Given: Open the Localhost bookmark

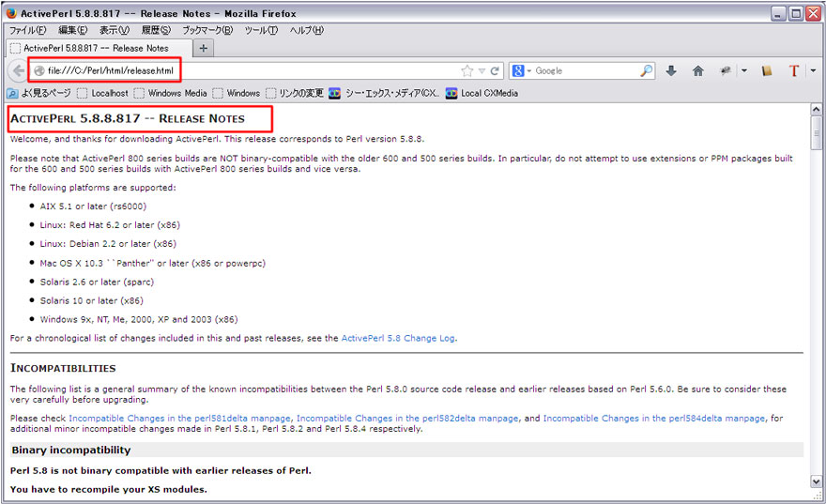Looking at the screenshot, I should [x=102, y=93].
